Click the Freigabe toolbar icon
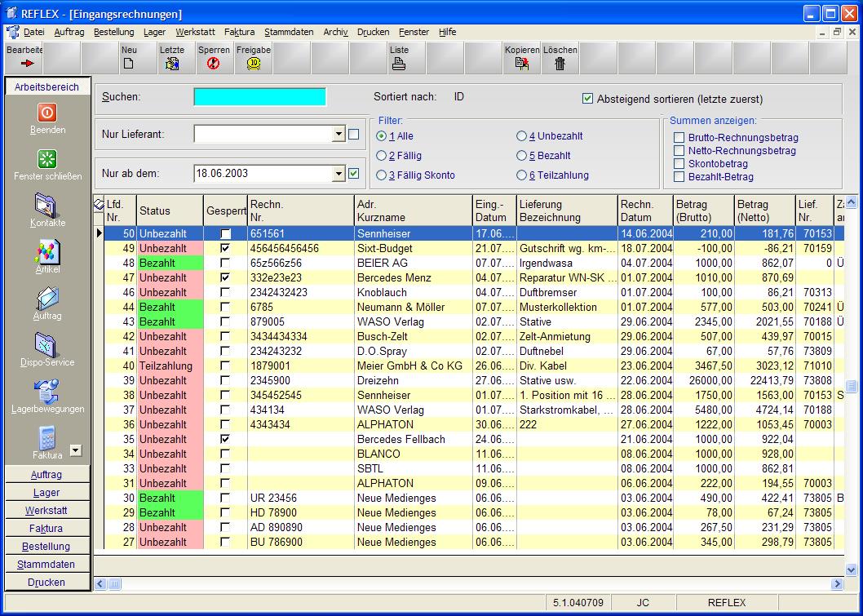Image resolution: width=863 pixels, height=616 pixels. point(253,64)
